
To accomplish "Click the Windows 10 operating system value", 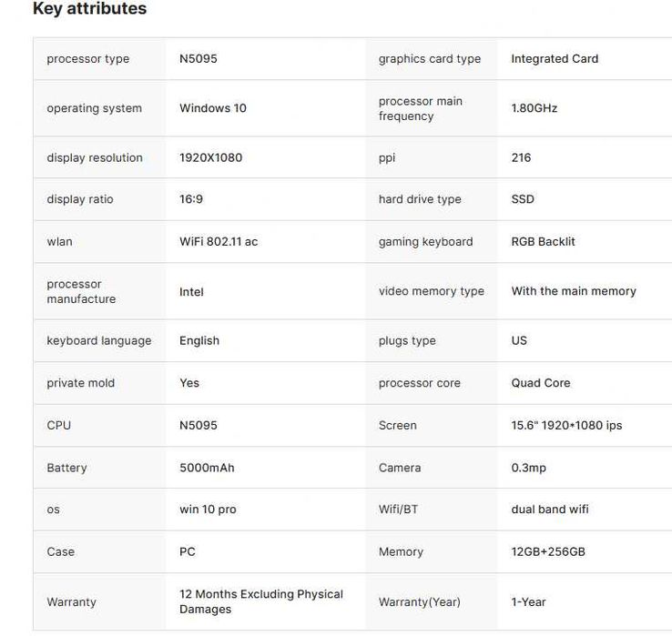I will (x=212, y=108).
